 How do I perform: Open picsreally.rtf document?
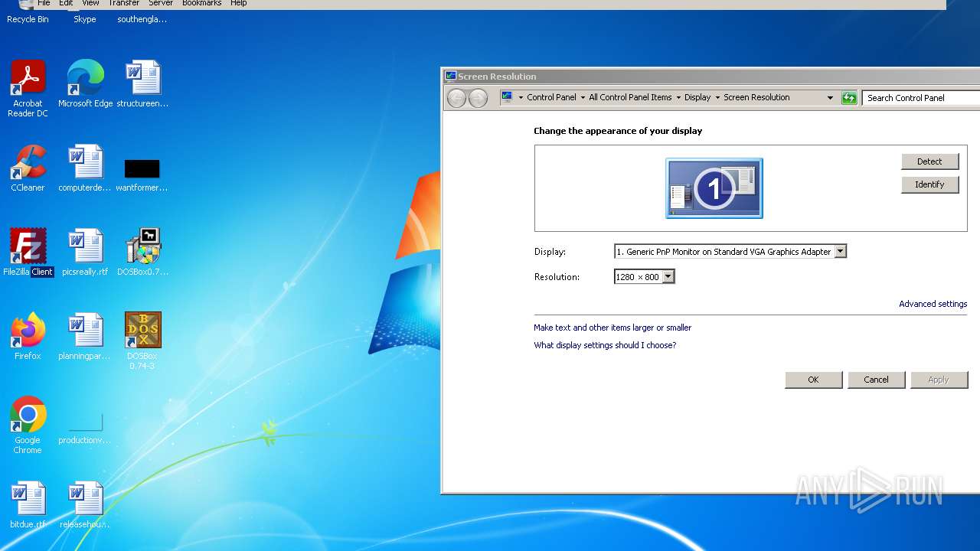coord(85,253)
